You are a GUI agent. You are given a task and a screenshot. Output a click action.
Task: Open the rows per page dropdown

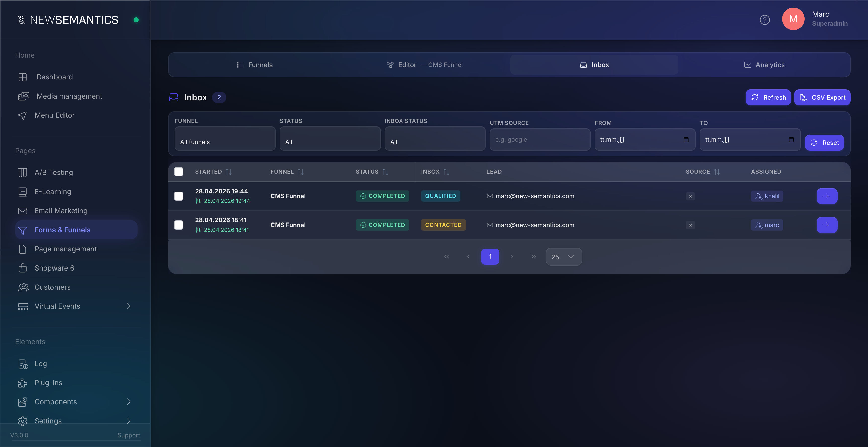pos(563,257)
